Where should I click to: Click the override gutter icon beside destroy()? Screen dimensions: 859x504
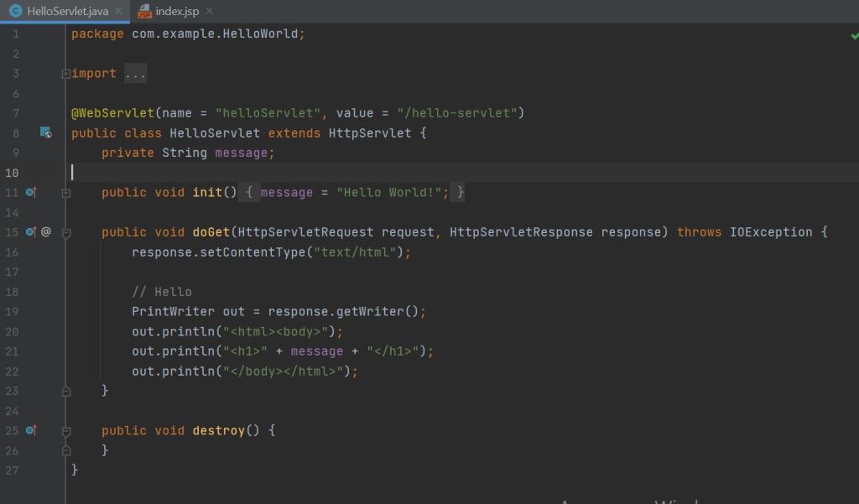coord(31,430)
